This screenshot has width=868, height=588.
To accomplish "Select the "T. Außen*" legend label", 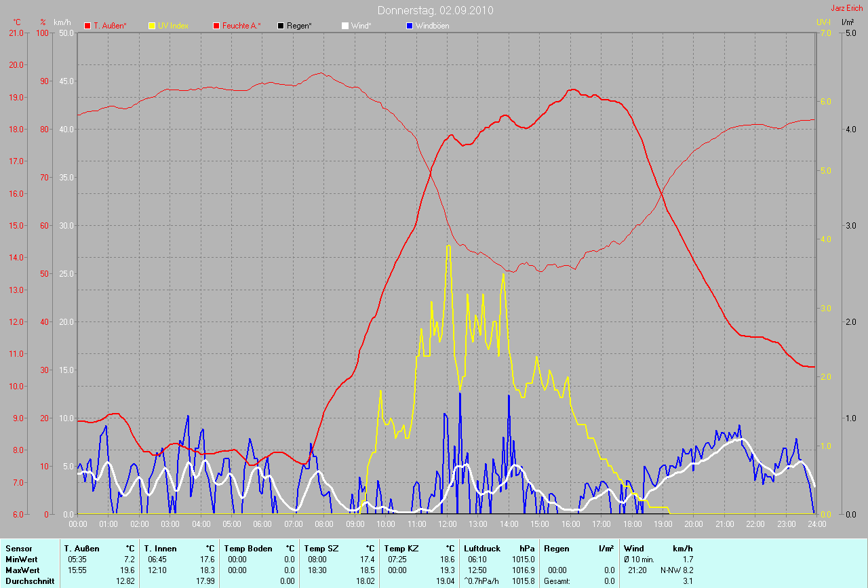I will pos(110,26).
